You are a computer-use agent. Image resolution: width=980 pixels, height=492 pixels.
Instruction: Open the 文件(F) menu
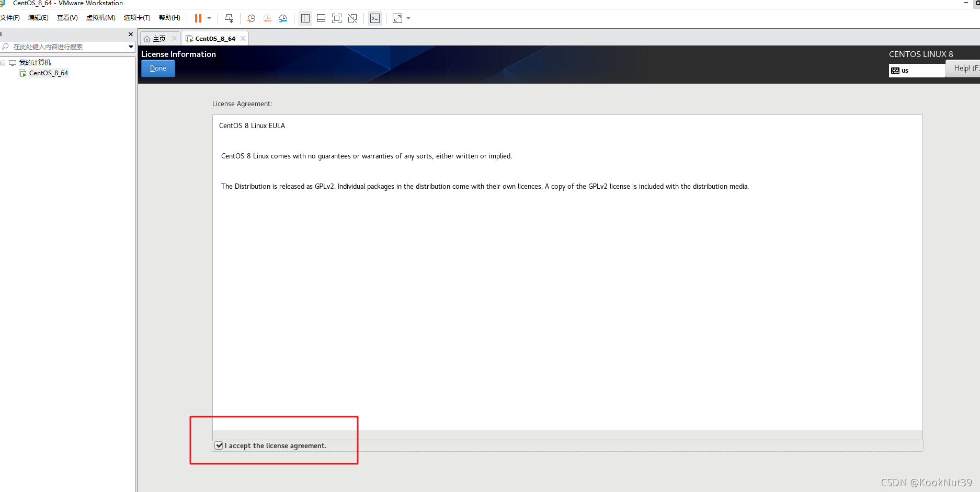pos(10,18)
